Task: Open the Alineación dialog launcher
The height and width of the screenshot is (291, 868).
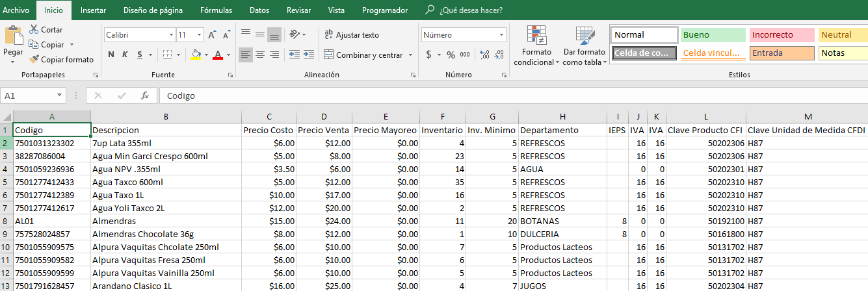Action: [x=414, y=75]
